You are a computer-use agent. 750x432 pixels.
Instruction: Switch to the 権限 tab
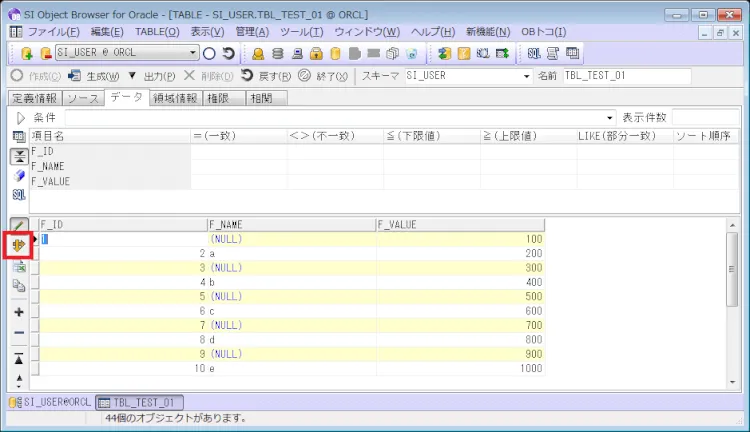223,98
